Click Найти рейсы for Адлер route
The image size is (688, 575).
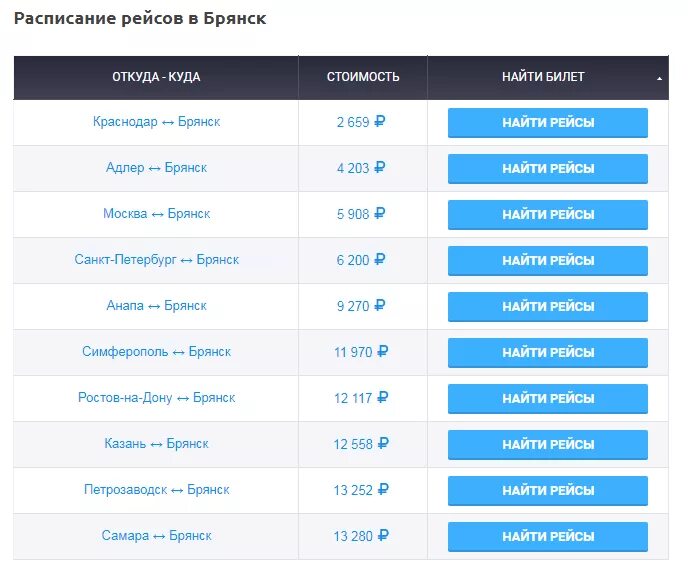click(x=547, y=169)
